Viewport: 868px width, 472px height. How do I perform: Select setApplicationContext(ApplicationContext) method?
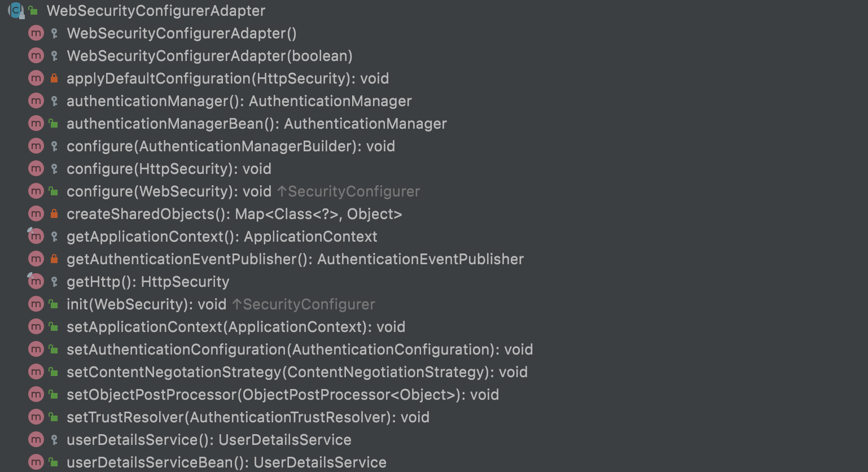[235, 327]
